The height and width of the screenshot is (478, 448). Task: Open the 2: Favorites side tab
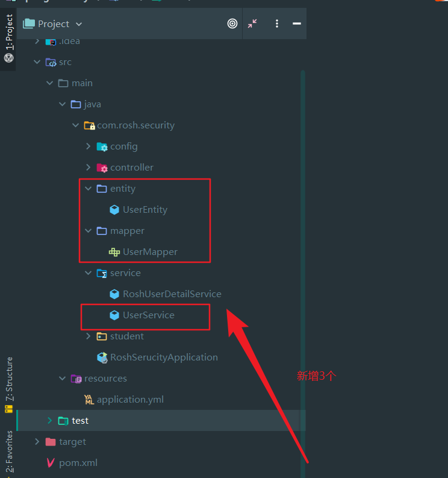[10, 451]
